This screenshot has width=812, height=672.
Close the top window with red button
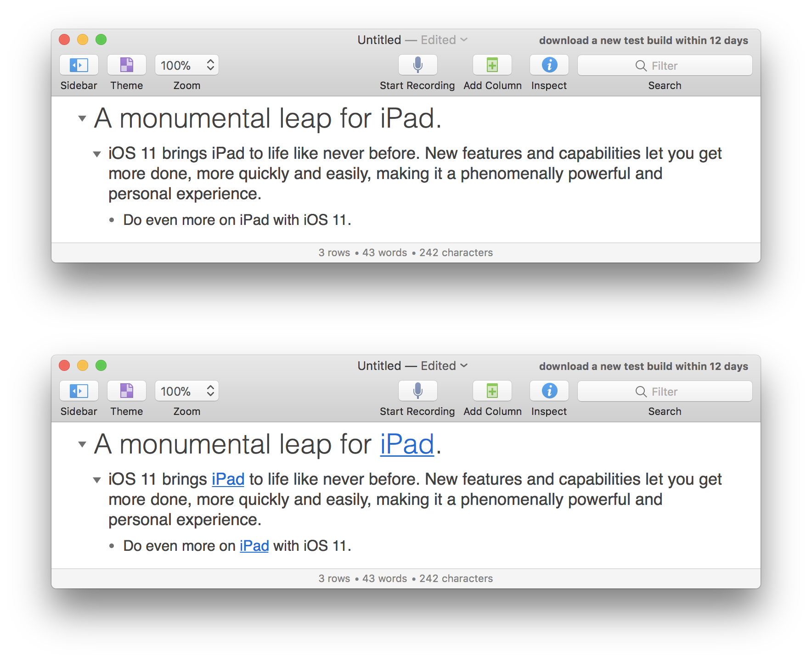tap(64, 39)
